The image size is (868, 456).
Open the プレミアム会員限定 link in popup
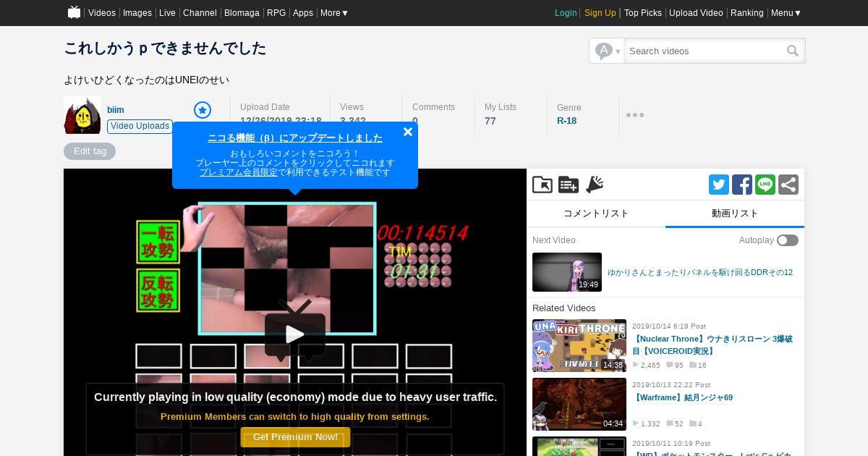coord(239,172)
